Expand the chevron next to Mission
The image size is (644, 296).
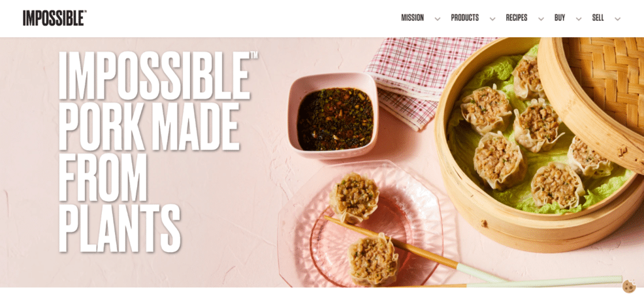pos(438,19)
